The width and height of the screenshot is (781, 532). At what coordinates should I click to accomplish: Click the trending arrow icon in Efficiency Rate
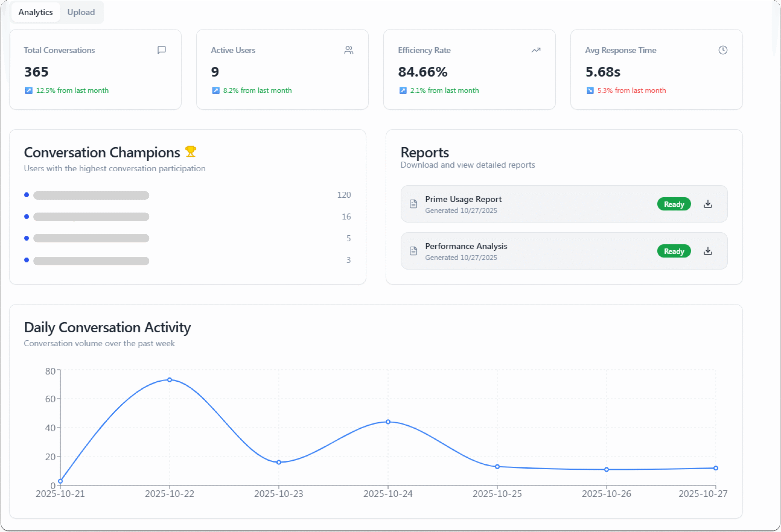536,50
